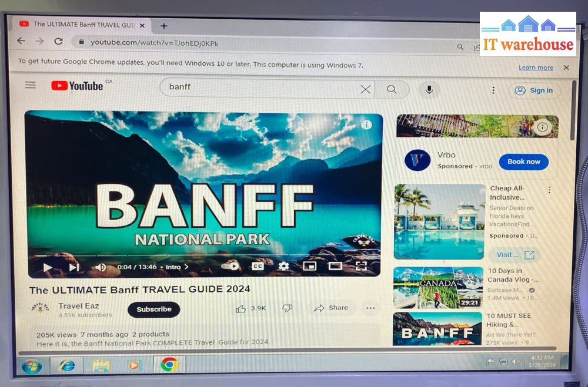This screenshot has height=387, width=588.
Task: Click the video progress bar
Action: click(176, 255)
